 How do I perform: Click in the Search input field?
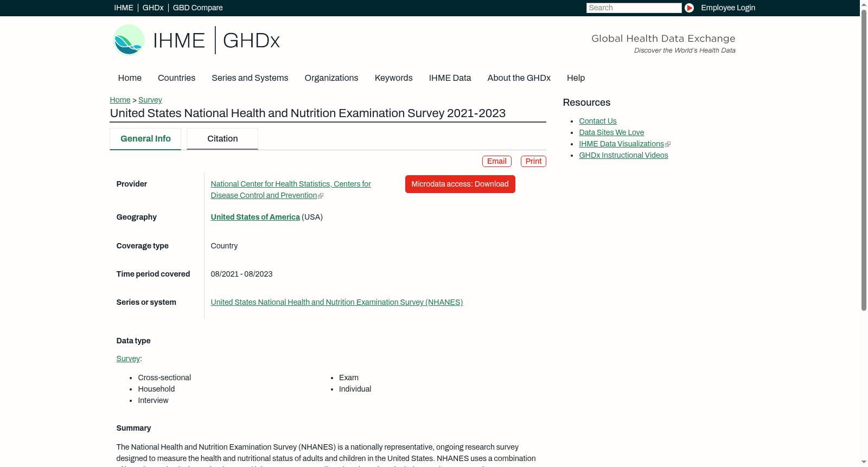[x=634, y=8]
